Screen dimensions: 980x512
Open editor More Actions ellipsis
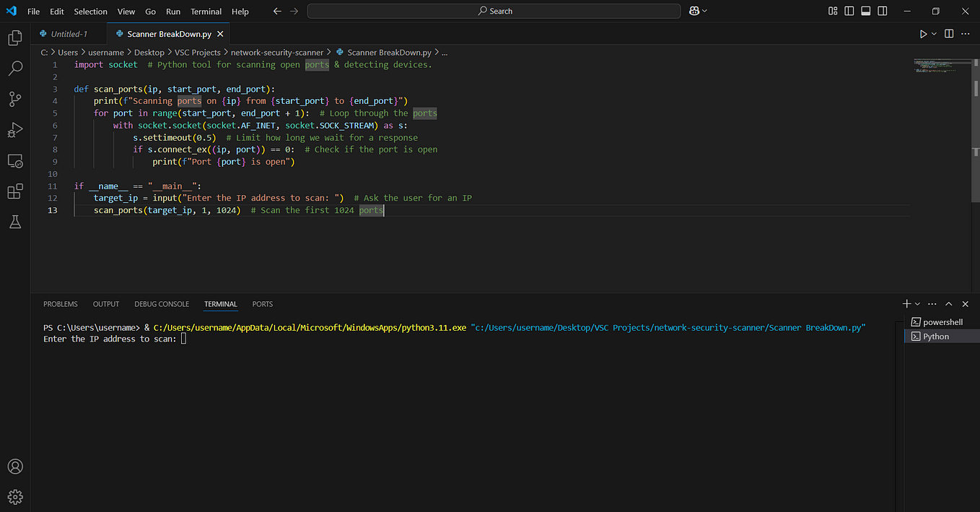(966, 34)
